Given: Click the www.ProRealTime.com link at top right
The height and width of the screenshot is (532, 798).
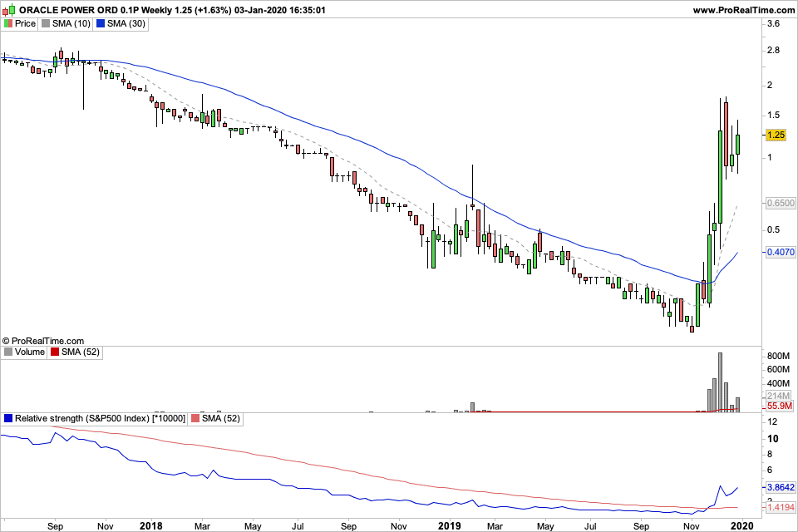Looking at the screenshot, I should point(743,10).
